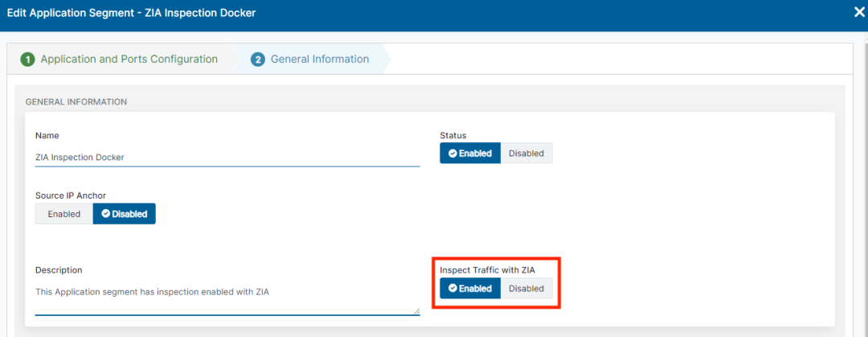This screenshot has width=868, height=337.
Task: Keep Source IP Anchor set to Disabled
Action: pos(125,214)
